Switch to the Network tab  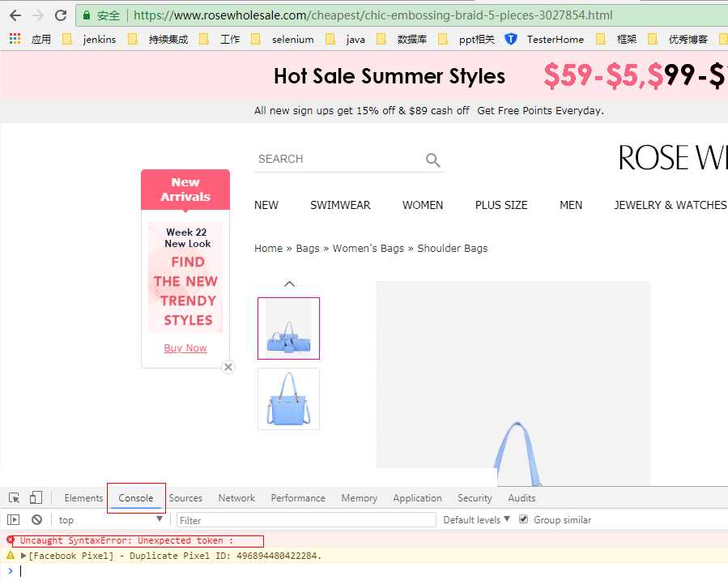click(x=236, y=498)
